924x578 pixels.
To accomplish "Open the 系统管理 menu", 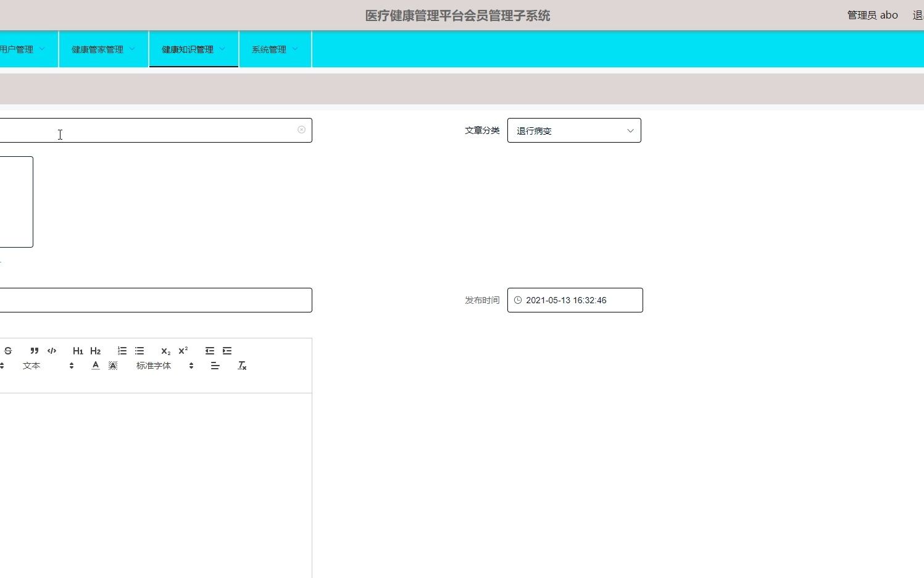I will (x=275, y=49).
